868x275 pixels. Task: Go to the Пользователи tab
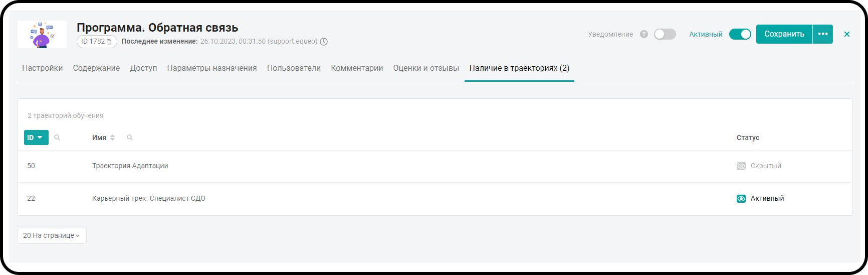(294, 68)
